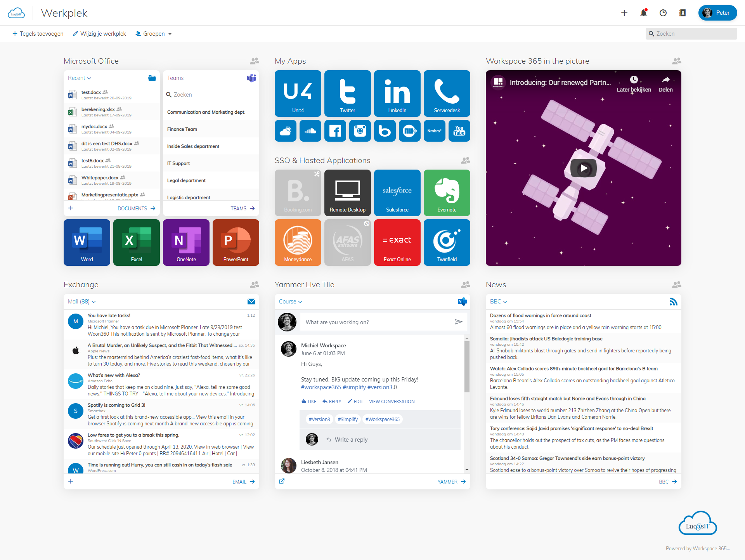This screenshot has height=560, width=745.
Task: Open the Servicedesk phone tile
Action: (447, 94)
